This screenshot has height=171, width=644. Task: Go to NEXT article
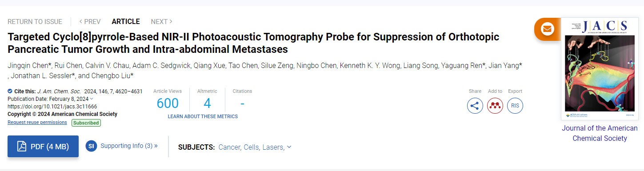tap(162, 21)
